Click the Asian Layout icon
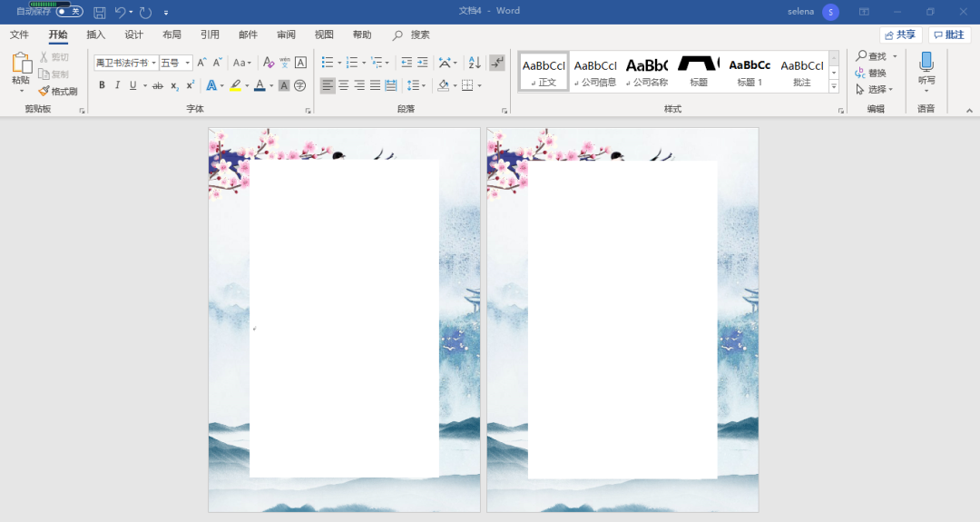 click(x=445, y=63)
